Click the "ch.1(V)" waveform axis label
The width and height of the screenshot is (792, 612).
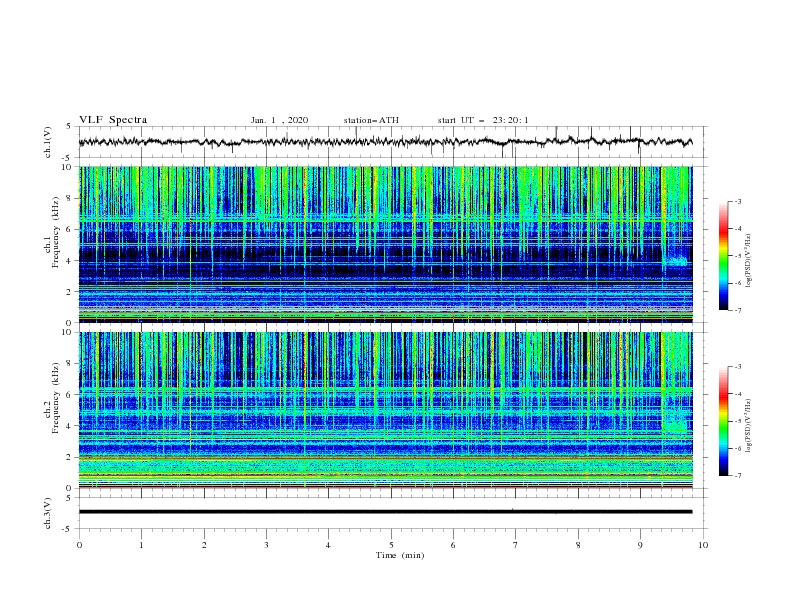point(48,142)
